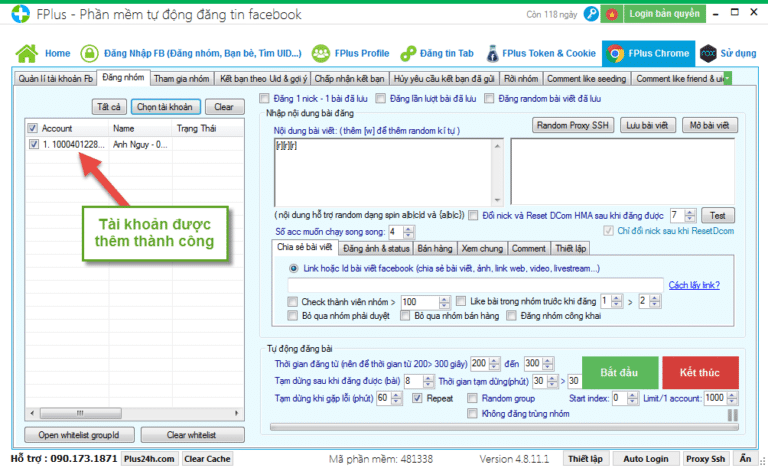This screenshot has width=768, height=468.
Task: Adjust the Check thành viên nhóm 100 stepper
Action: click(x=444, y=302)
